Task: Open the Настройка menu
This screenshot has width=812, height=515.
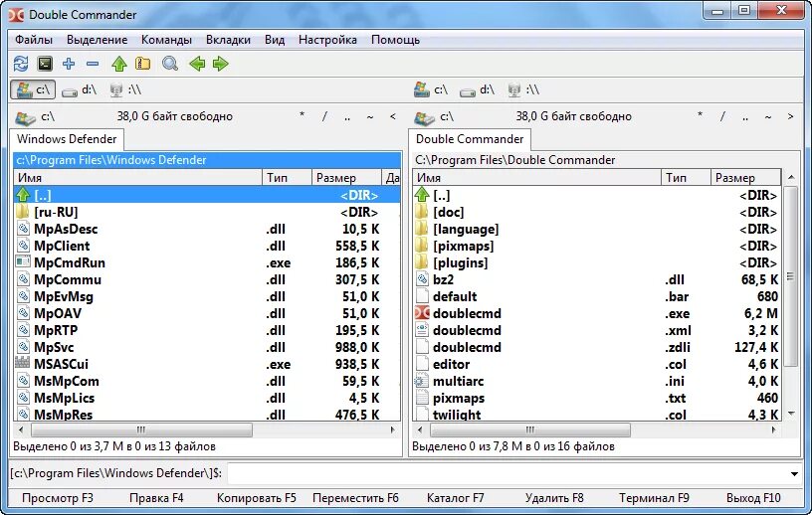Action: pos(327,40)
